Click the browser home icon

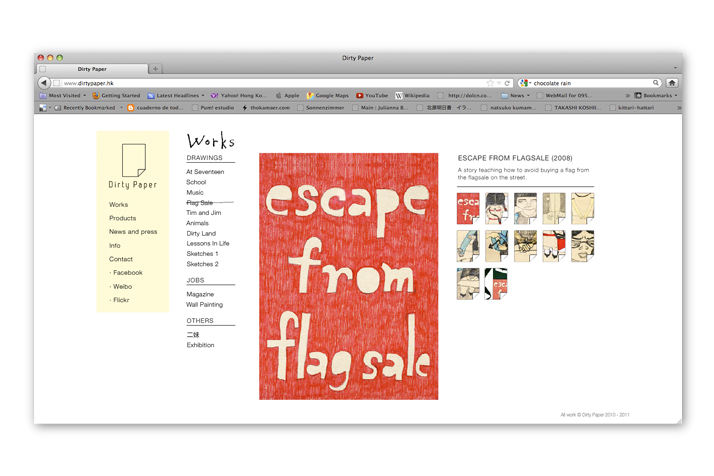(672, 83)
